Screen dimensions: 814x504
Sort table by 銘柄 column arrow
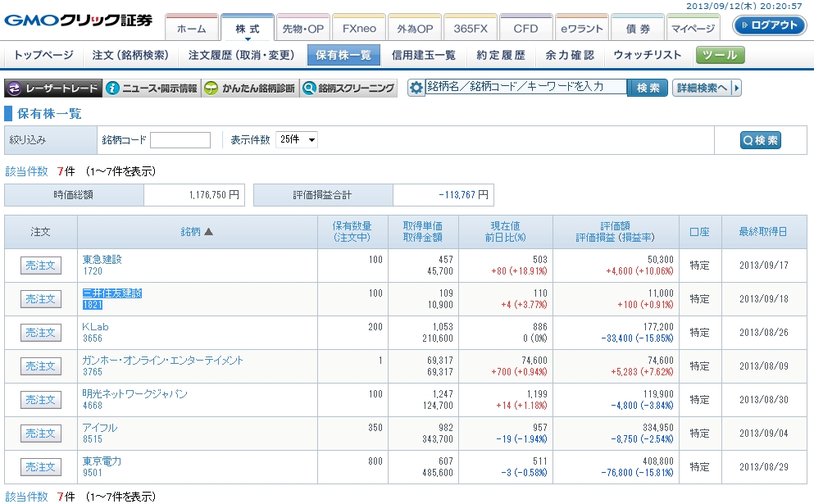(x=208, y=233)
